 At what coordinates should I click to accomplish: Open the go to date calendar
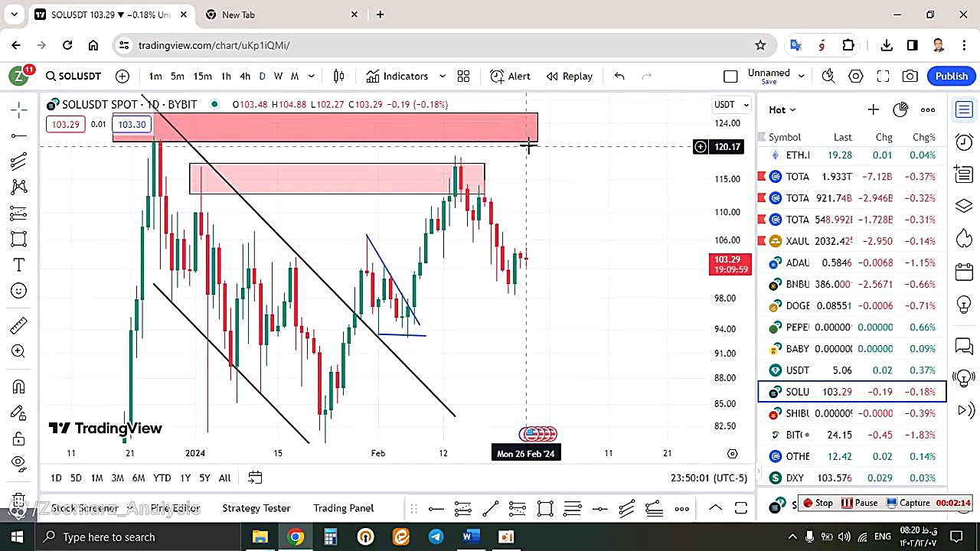(255, 478)
